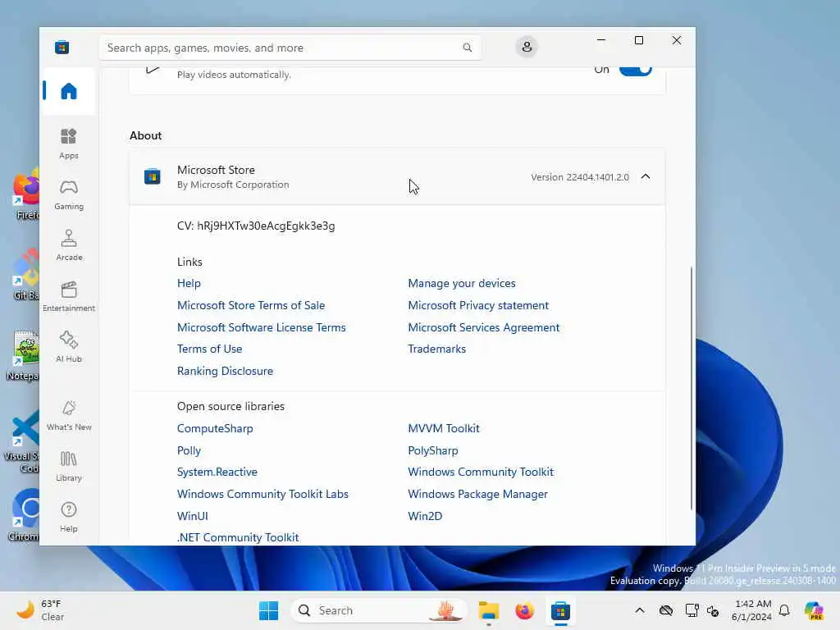Open the notification bell in taskbar

pyautogui.click(x=784, y=610)
